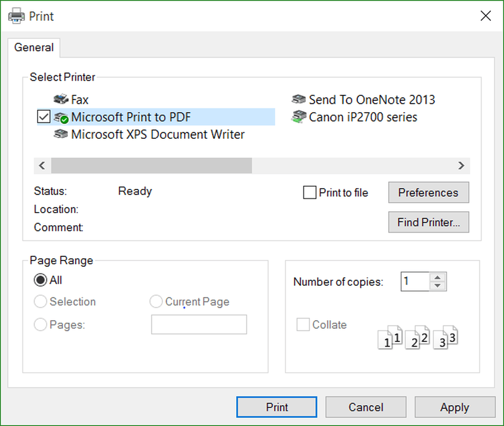This screenshot has height=426, width=504.
Task: Select the Current Page radio button
Action: pyautogui.click(x=156, y=301)
